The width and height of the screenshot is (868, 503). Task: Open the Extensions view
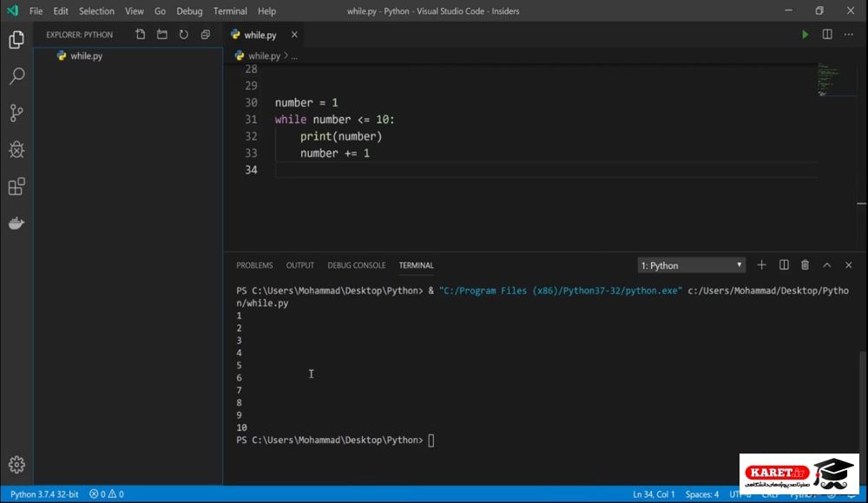tap(16, 186)
